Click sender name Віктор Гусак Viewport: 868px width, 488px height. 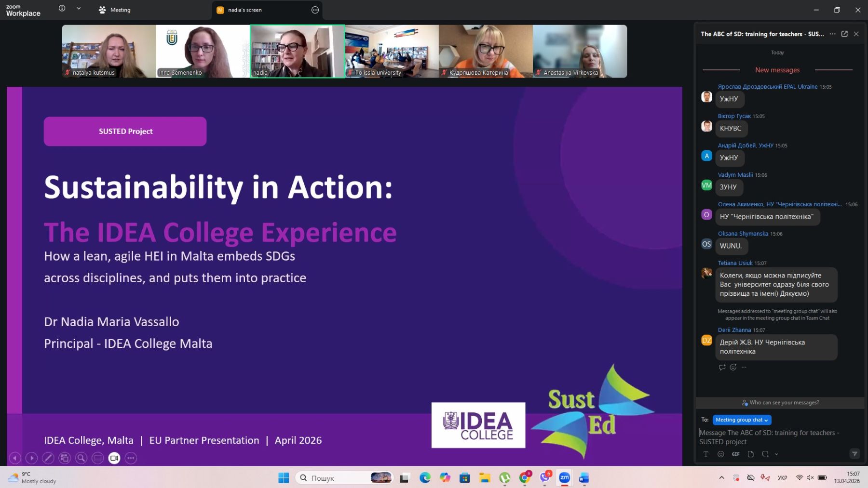(x=734, y=116)
